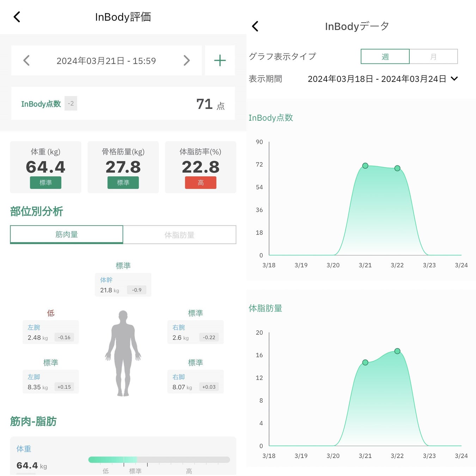The width and height of the screenshot is (476, 476).
Task: Tap the 2024年03月18日 - 2024年03月24日 period text
Action: [377, 79]
